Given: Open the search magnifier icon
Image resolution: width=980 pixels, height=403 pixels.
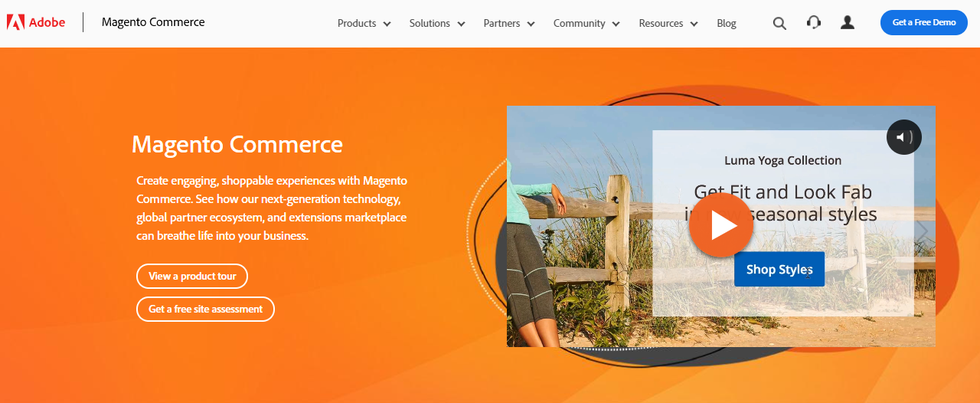Looking at the screenshot, I should click(x=779, y=23).
